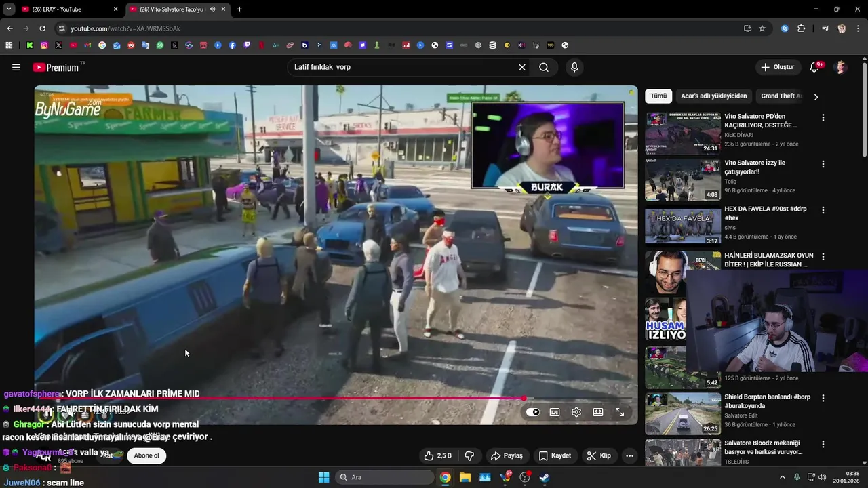Click the Klip clip button

(599, 455)
